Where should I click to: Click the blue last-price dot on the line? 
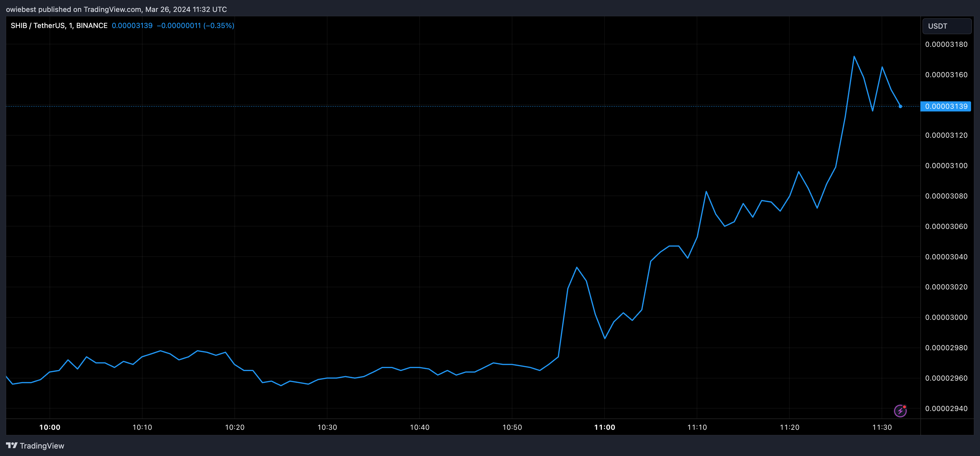900,106
